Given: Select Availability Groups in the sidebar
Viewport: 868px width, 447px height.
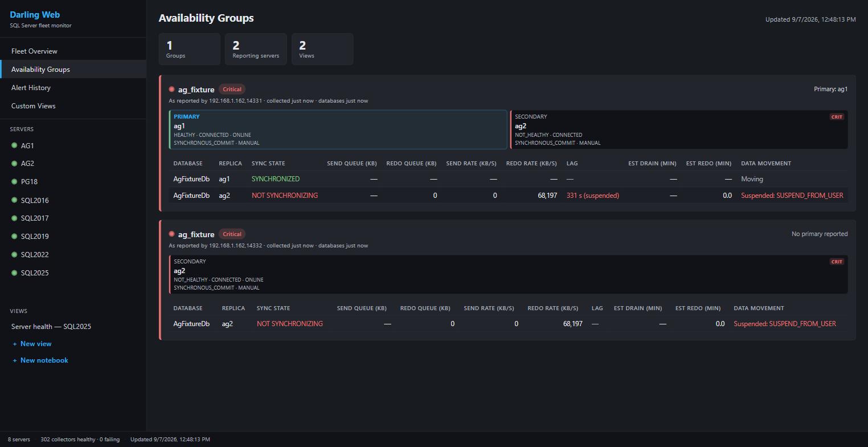Looking at the screenshot, I should [x=73, y=69].
